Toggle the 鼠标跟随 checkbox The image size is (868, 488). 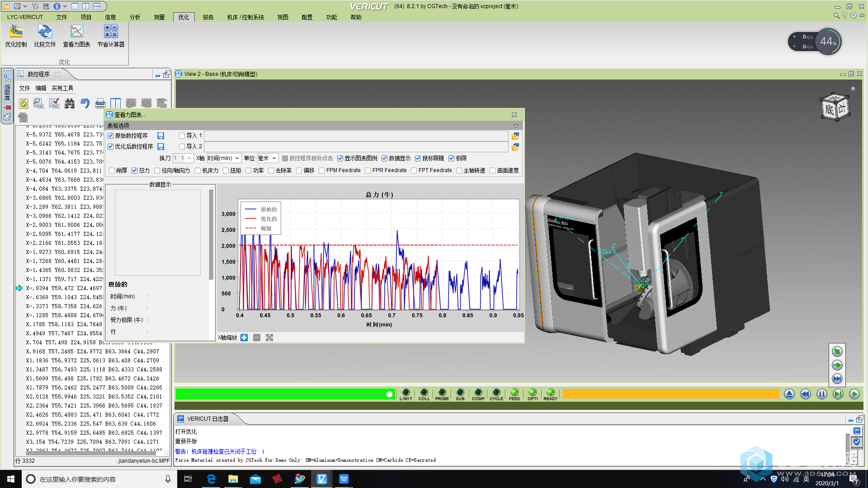pos(418,158)
